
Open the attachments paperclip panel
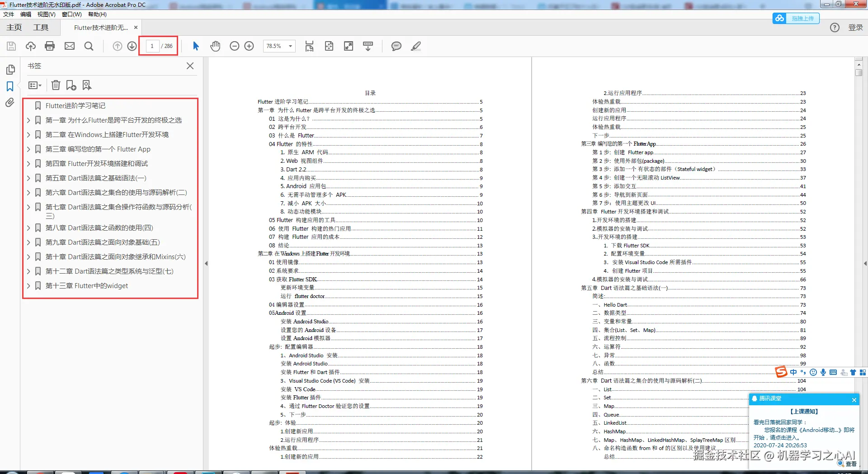[x=10, y=103]
